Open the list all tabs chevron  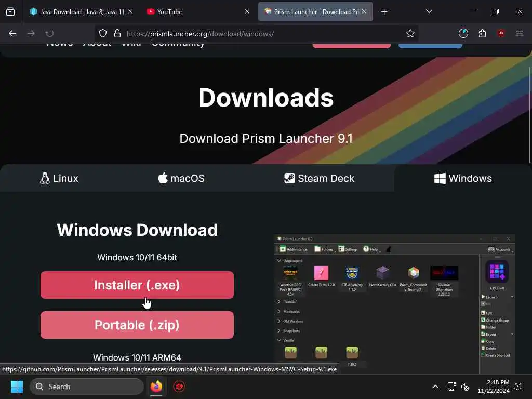coord(429,11)
